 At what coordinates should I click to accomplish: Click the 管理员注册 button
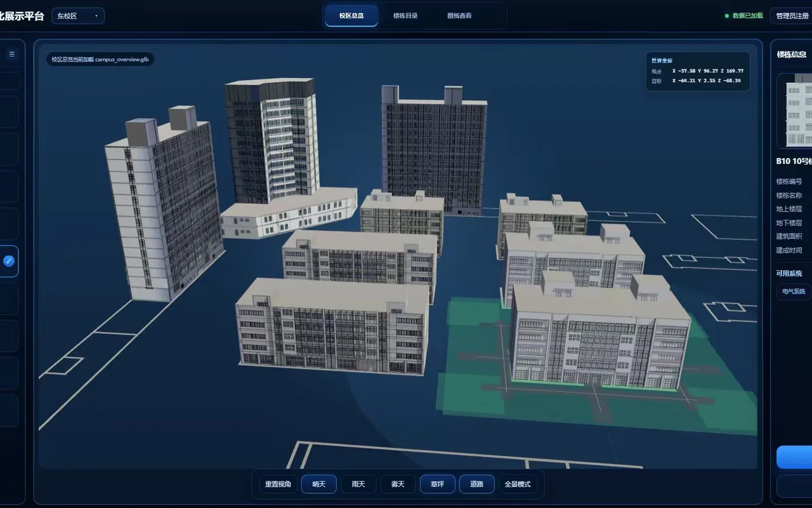[x=791, y=16]
